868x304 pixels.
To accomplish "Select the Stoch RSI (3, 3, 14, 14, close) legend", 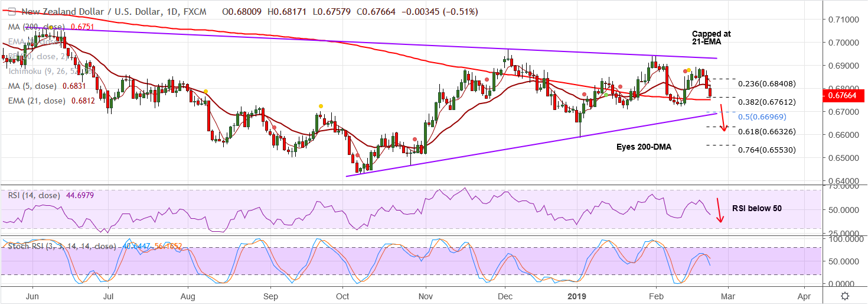I will point(62,245).
